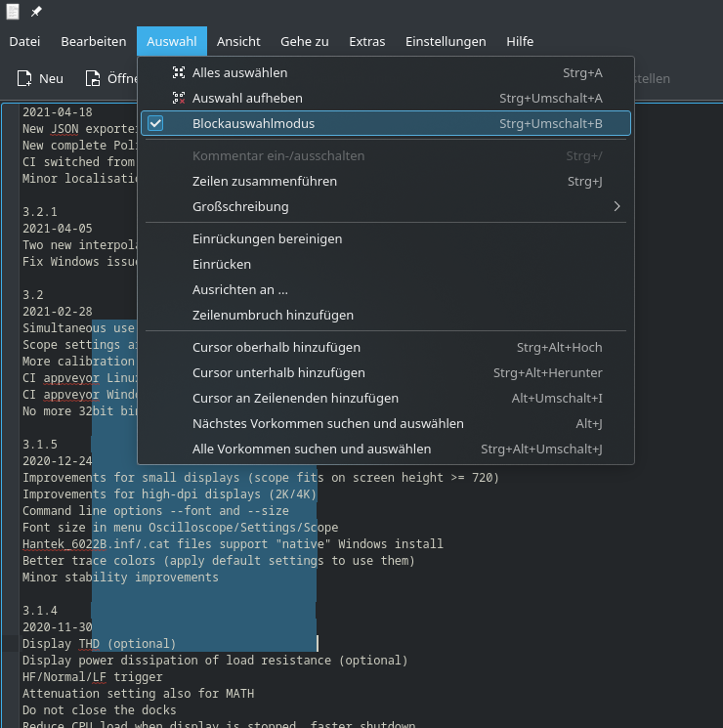Click 'Do not close the docks' line

(x=100, y=709)
